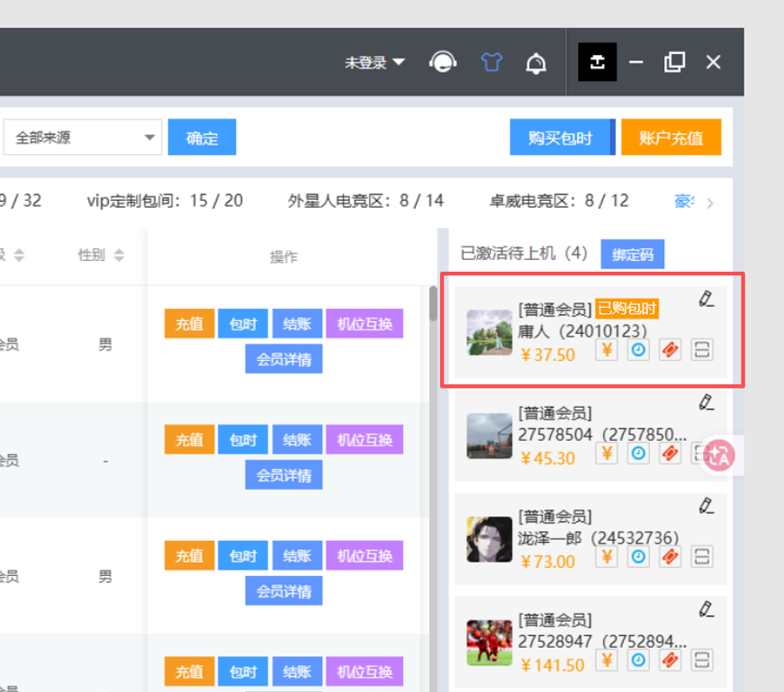The width and height of the screenshot is (784, 692).
Task: Click yen recharge icon for 泷泽一郎
Action: click(607, 556)
